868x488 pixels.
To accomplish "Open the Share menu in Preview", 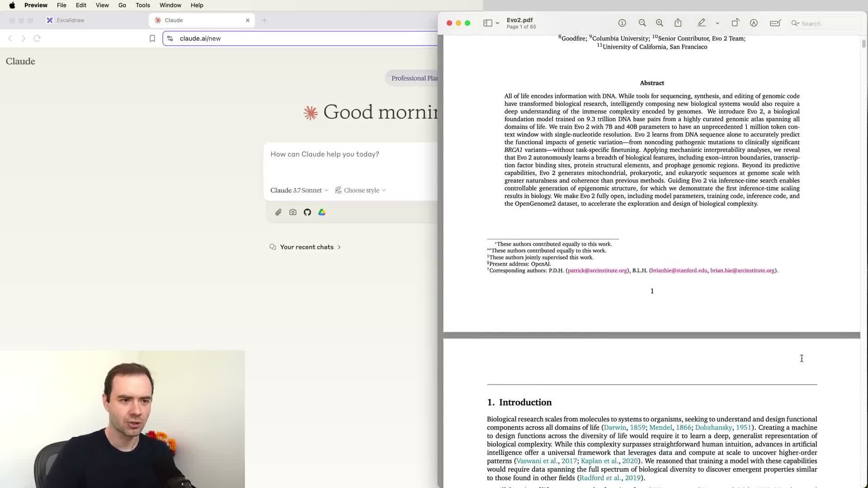I will point(678,23).
